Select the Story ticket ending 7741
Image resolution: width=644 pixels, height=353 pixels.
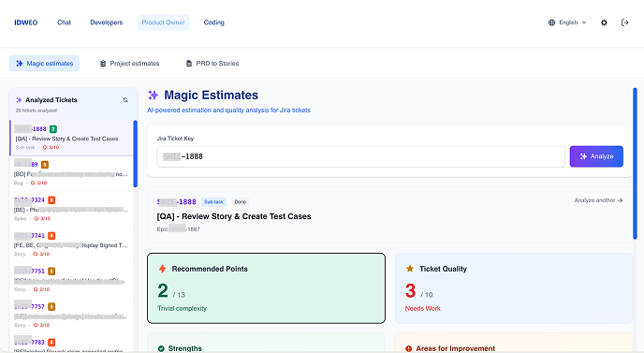pyautogui.click(x=71, y=244)
